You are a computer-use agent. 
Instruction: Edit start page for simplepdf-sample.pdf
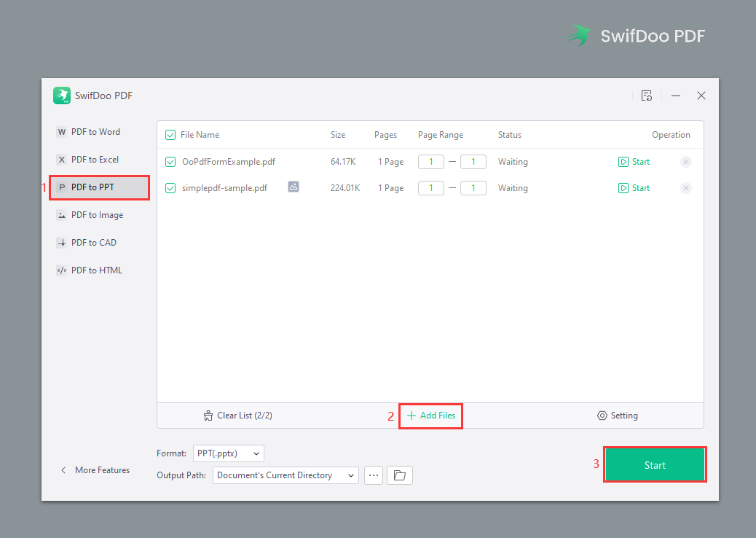pos(431,187)
